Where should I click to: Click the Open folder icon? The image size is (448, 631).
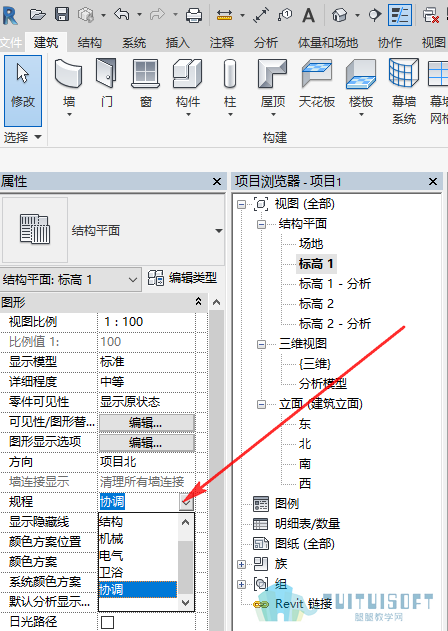pos(37,15)
